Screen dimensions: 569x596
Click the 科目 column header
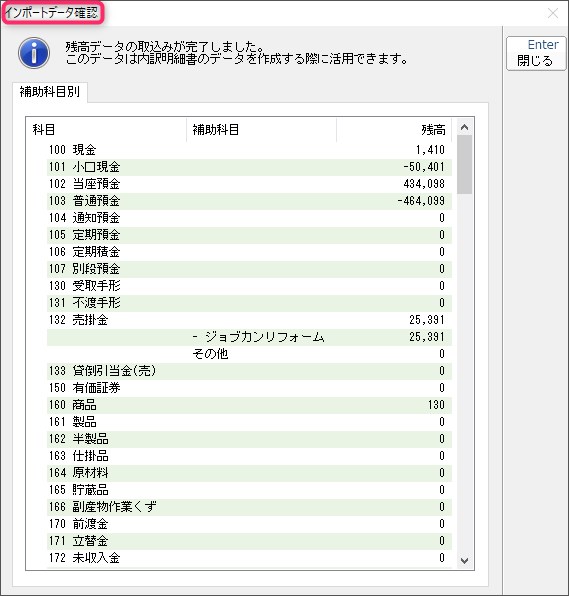106,130
